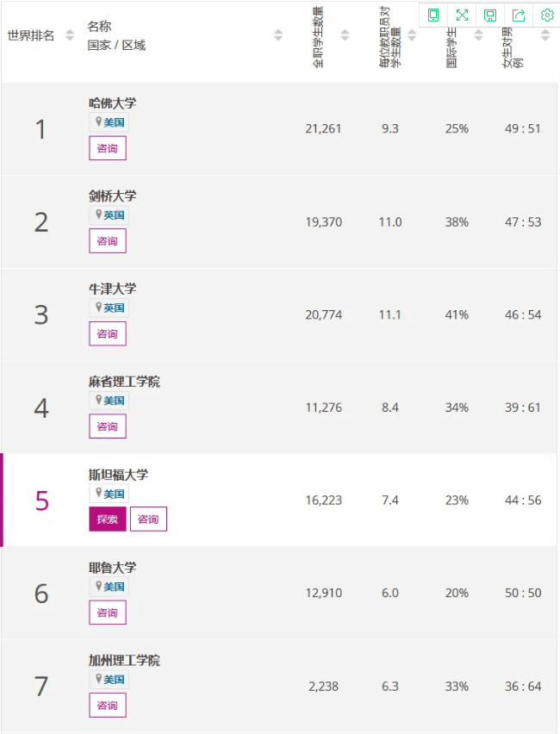Click the green share arrow icon
This screenshot has width=560, height=734.
518,15
